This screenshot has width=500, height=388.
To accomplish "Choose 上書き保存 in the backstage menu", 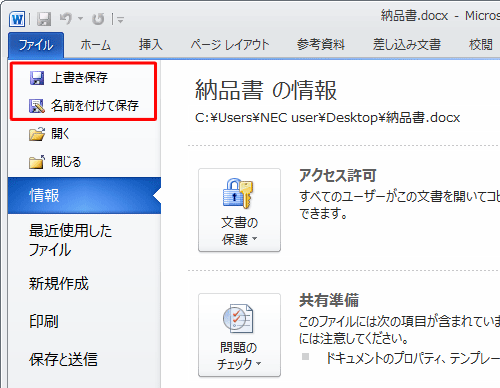I will (79, 78).
